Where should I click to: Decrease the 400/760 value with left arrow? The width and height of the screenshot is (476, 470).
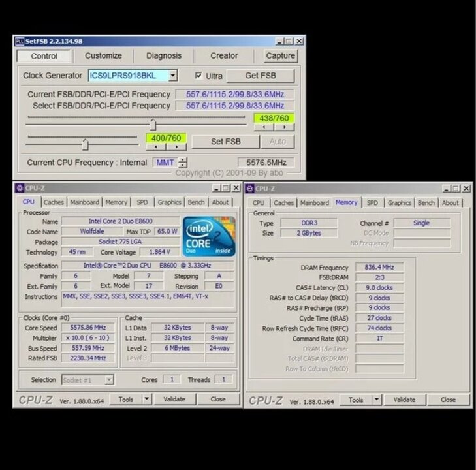(156, 147)
